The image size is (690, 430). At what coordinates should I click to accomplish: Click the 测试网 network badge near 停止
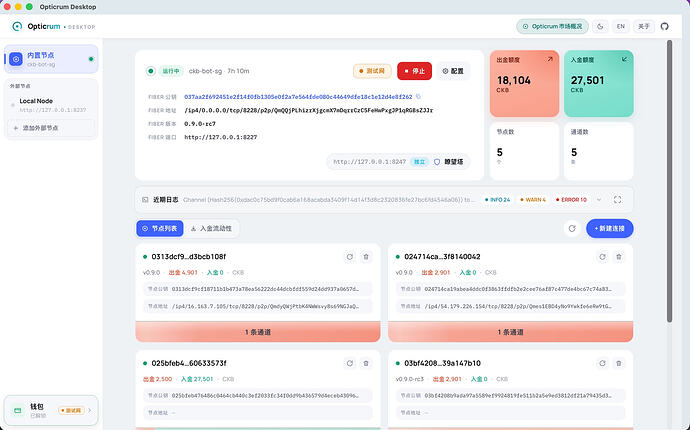[372, 71]
